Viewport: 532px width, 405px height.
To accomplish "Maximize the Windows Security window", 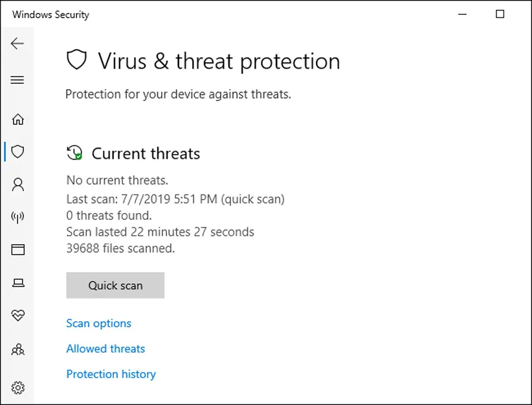I will (500, 14).
